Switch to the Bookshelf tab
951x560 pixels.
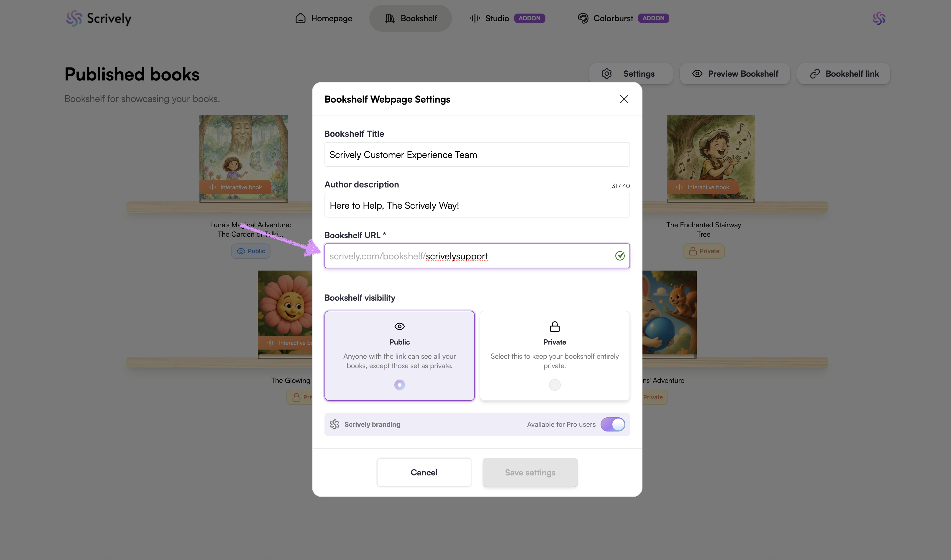tap(411, 18)
